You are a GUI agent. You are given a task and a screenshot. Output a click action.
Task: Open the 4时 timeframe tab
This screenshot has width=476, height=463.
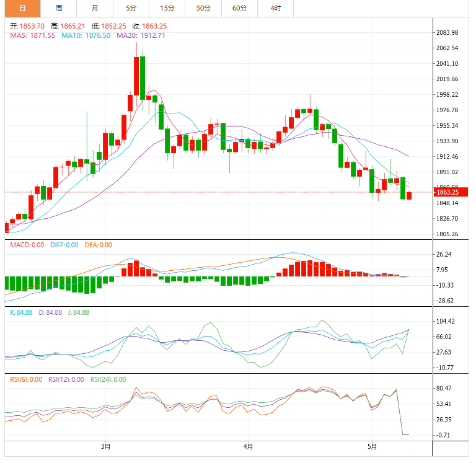point(276,9)
